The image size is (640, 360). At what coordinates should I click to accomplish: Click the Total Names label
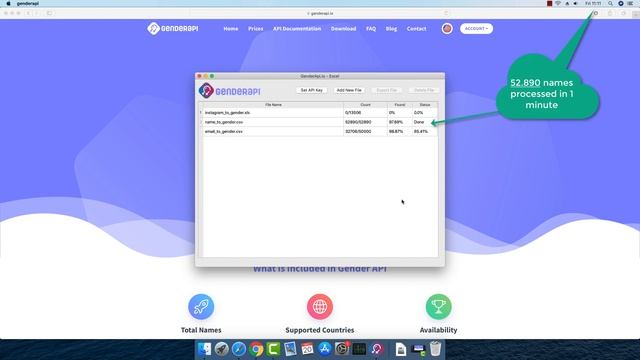coord(201,330)
